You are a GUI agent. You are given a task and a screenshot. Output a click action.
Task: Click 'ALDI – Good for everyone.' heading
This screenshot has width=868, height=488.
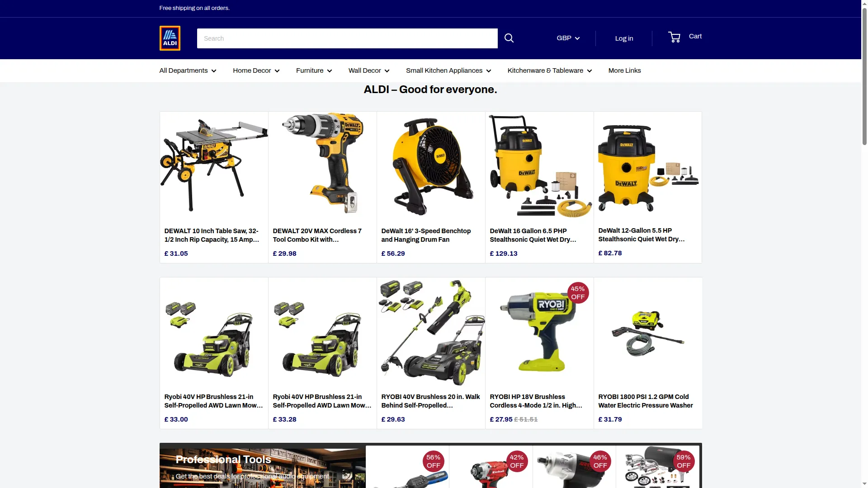tap(430, 89)
